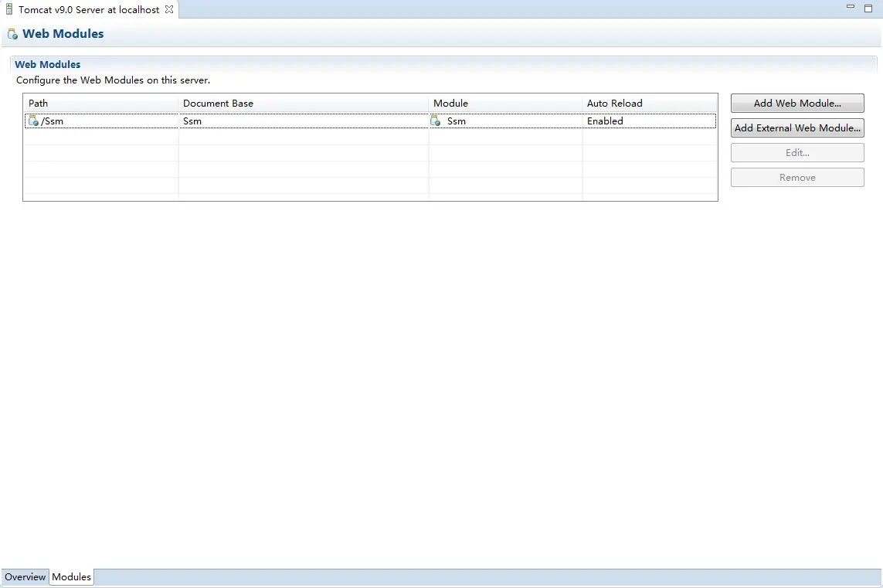Maximize the editor area
This screenshot has height=588, width=883.
click(x=868, y=8)
